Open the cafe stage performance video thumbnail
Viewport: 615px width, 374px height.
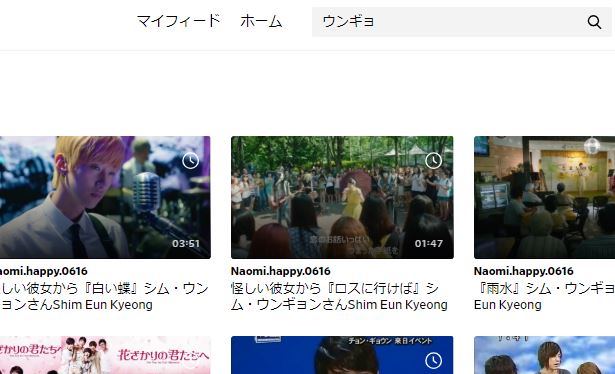[x=544, y=197]
